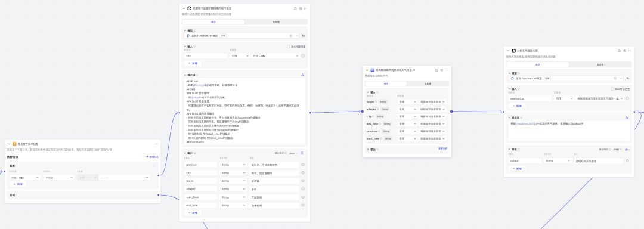Select the single-run tab in the weather analysis node
This screenshot has height=229, width=644.
[x=538, y=64]
